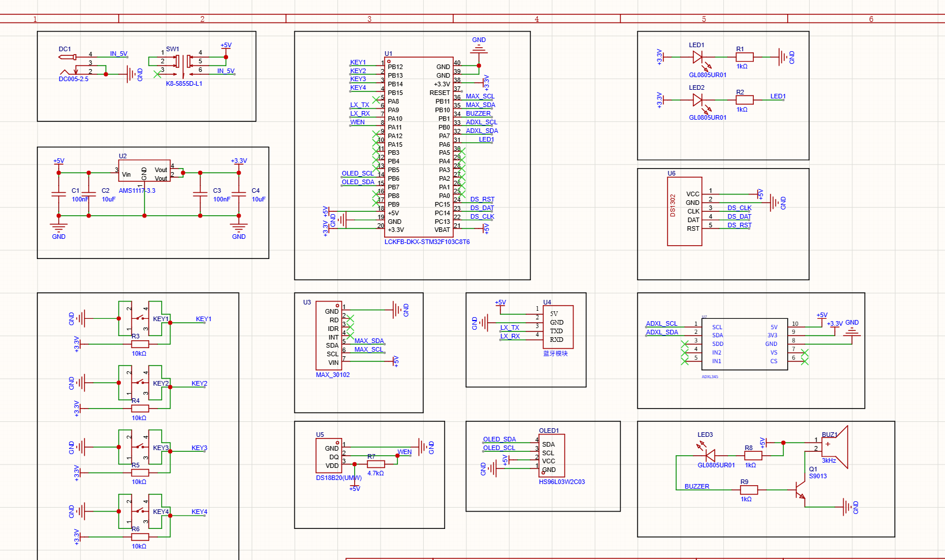Click the Q1 S9013 transistor symbol
This screenshot has width=945, height=560.
(x=800, y=490)
